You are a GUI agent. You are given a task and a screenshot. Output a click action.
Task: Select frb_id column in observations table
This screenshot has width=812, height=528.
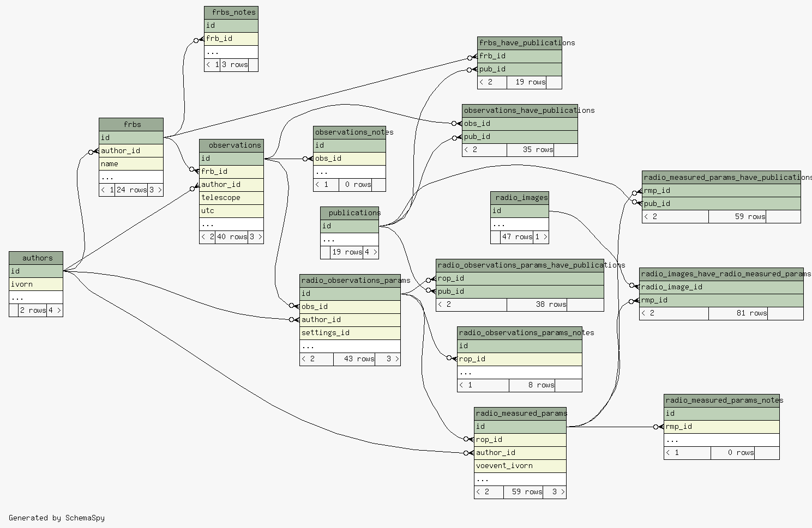(x=231, y=172)
